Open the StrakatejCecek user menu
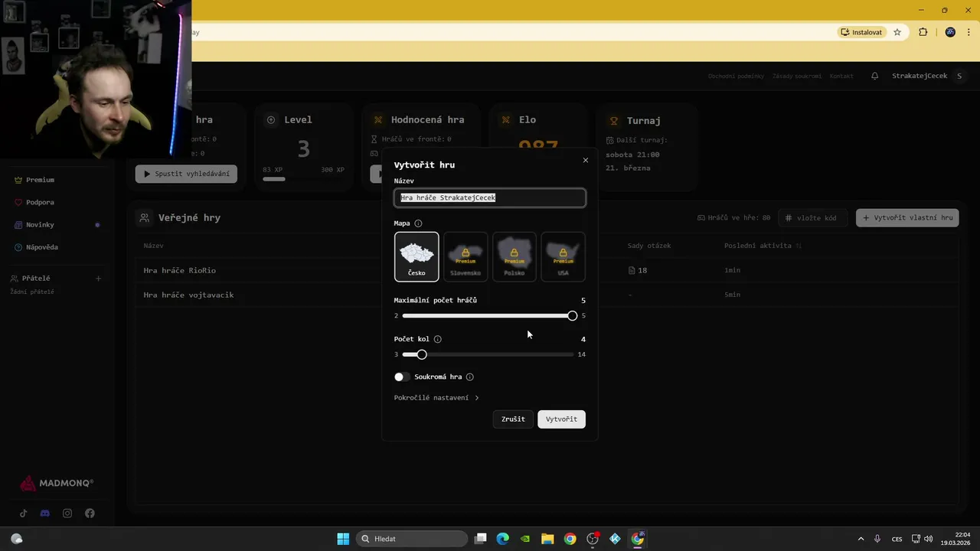The width and height of the screenshot is (980, 551). [x=927, y=76]
